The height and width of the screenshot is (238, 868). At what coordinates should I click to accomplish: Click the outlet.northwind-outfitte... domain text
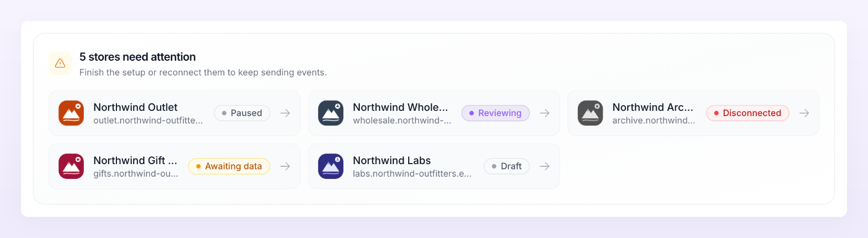point(148,120)
